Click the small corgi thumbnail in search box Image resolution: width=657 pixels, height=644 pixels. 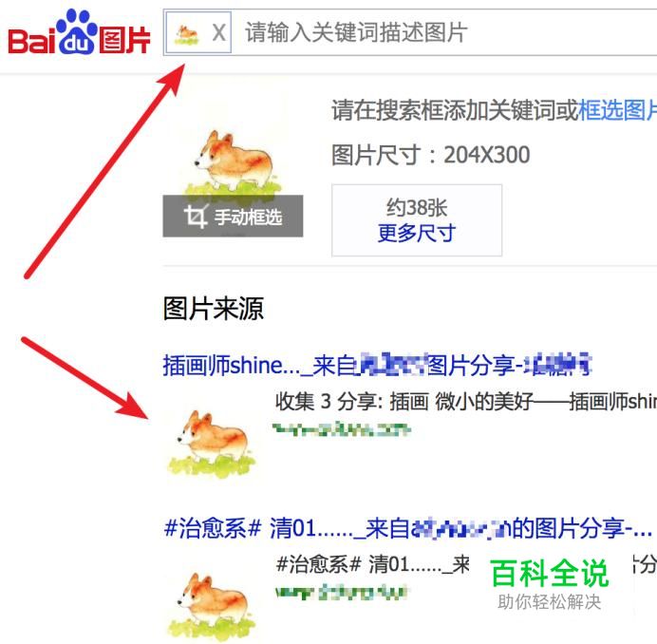pos(186,34)
